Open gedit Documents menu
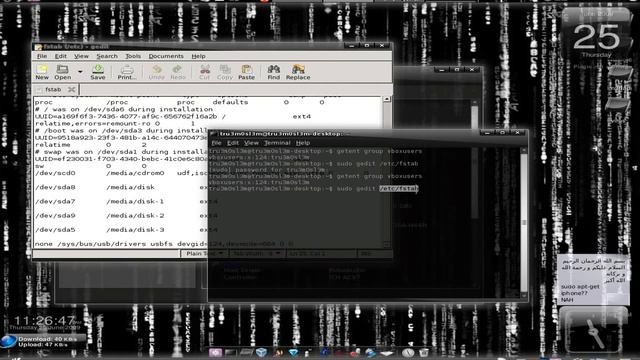 166,56
